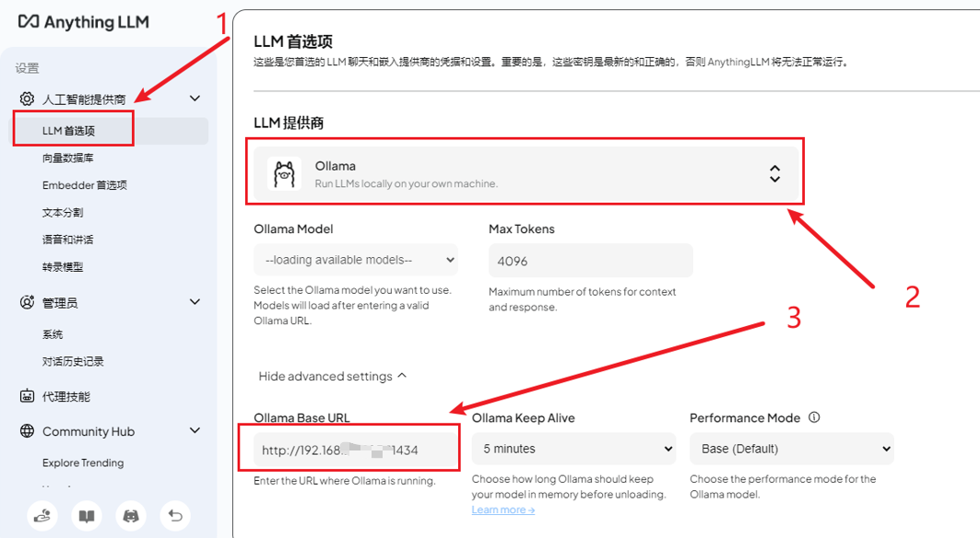
Task: Follow the Learn more link
Action: tap(503, 509)
